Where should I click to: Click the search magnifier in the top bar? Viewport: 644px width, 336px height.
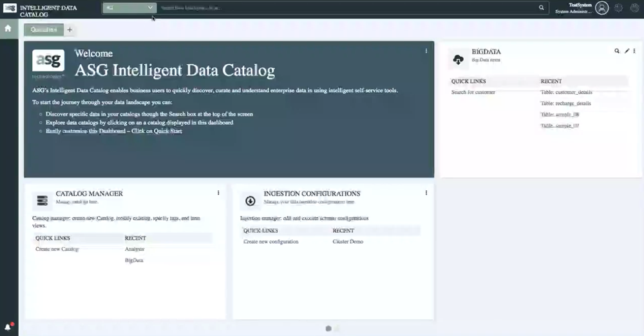pos(542,7)
